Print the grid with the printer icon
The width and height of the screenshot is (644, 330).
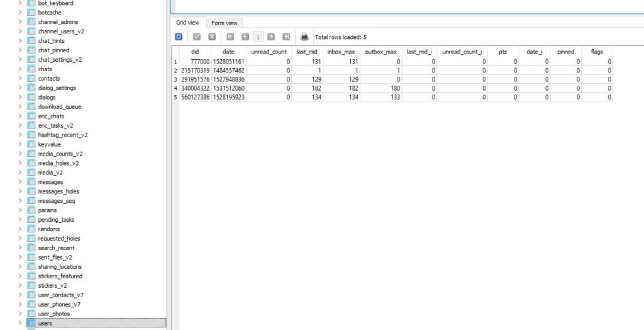click(304, 37)
